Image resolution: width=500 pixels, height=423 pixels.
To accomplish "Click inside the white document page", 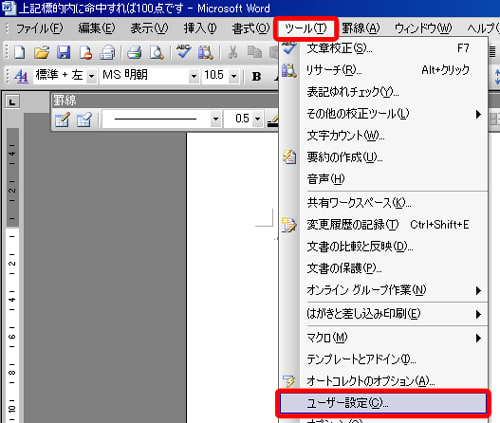I will [232, 277].
